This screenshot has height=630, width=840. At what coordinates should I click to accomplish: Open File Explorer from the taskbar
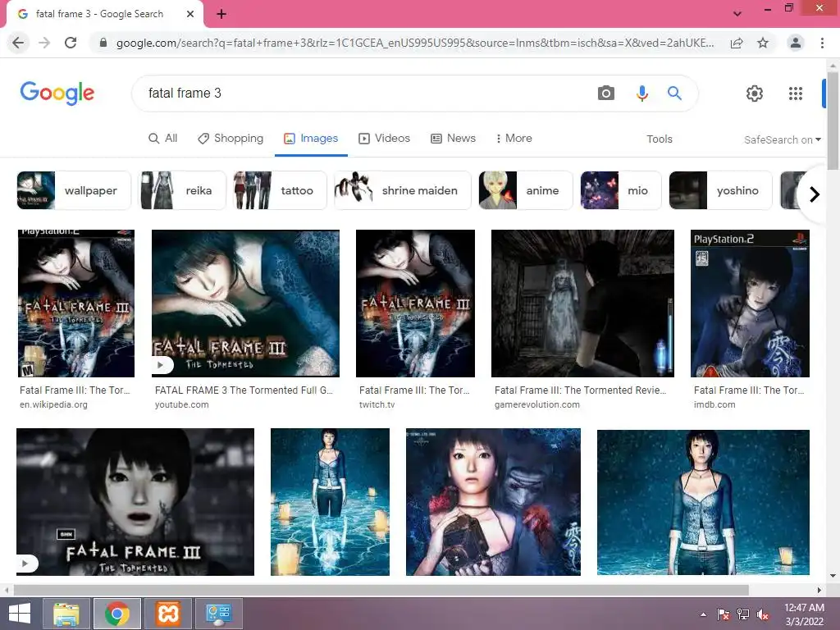[66, 614]
